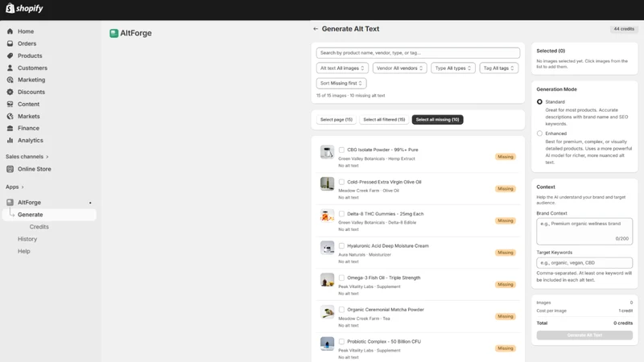This screenshot has height=362, width=644.
Task: Open the Alt text All images dropdown
Action: [342, 68]
